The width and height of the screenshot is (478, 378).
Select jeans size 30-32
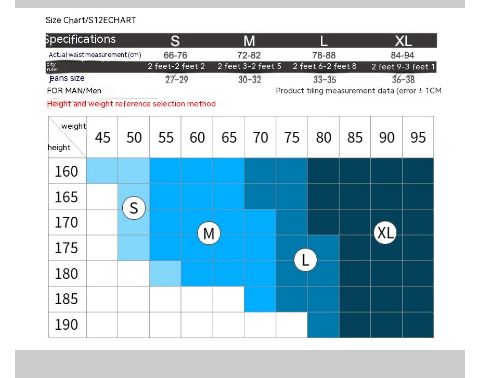[x=250, y=79]
